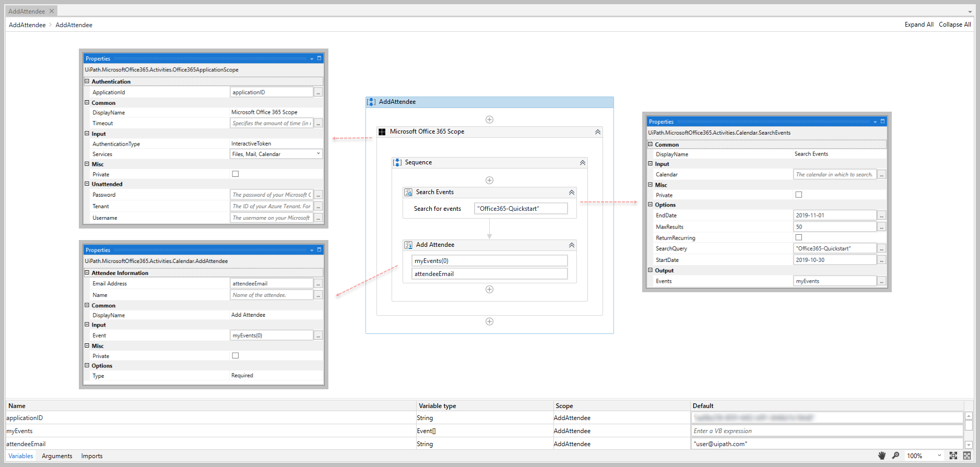
Task: Open expression editor for ApplicationId
Action: 318,92
